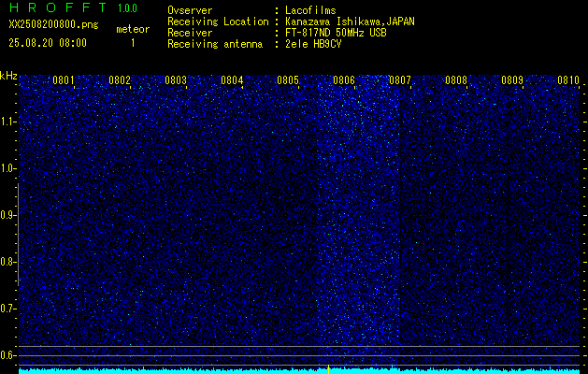The image size is (588, 374).
Task: Click the 0.8 kHz frequency label
Action: tap(8, 262)
